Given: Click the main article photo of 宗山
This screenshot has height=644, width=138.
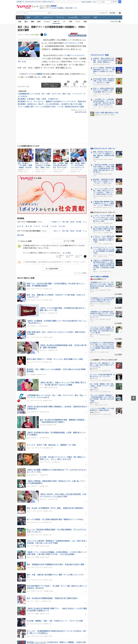Looking at the screenshot, I should (29, 49).
